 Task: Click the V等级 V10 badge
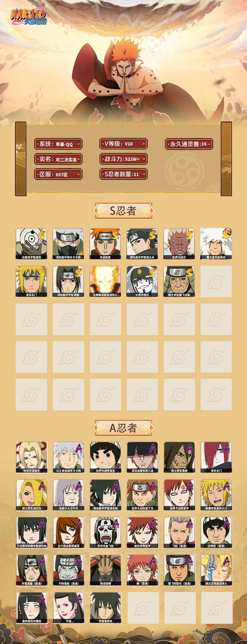coord(123,144)
